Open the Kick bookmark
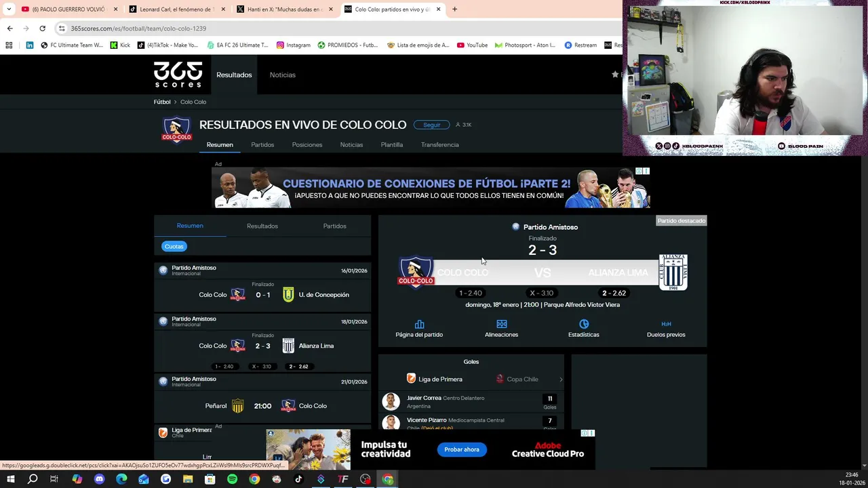This screenshot has height=488, width=868. click(x=120, y=45)
